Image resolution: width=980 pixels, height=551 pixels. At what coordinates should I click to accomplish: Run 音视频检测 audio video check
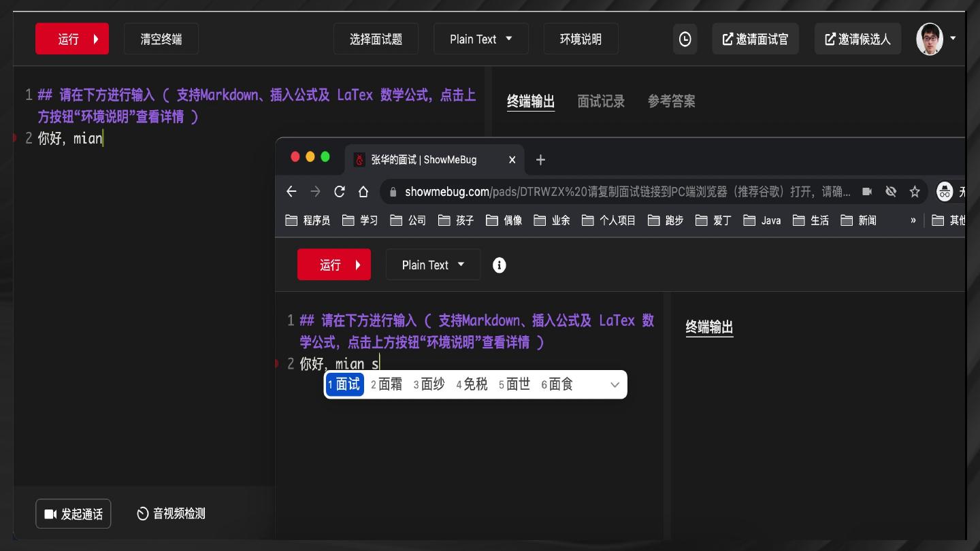pyautogui.click(x=171, y=514)
